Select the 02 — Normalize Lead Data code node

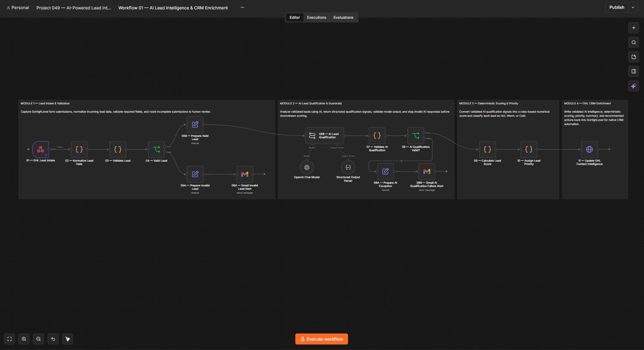point(79,150)
